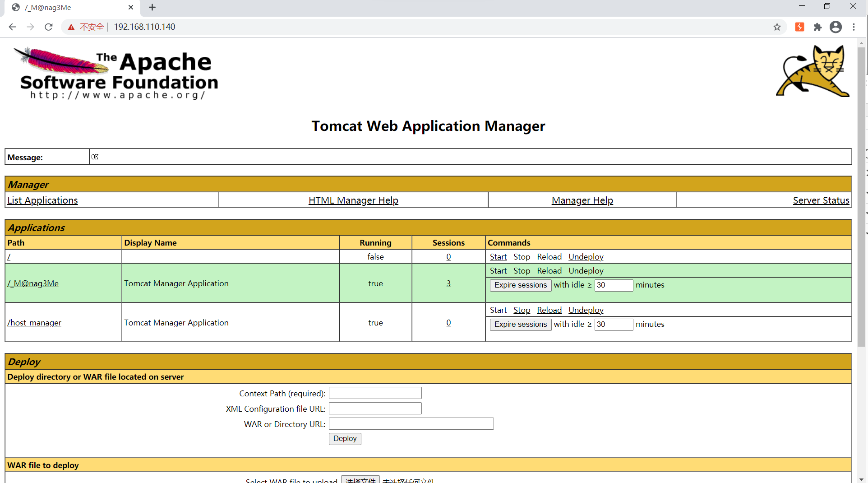The height and width of the screenshot is (483, 868).
Task: Open the Chrome three-dot menu
Action: (854, 27)
